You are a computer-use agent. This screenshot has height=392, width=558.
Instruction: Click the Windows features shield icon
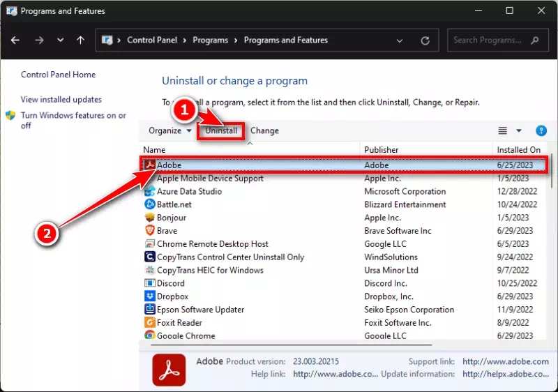point(10,115)
